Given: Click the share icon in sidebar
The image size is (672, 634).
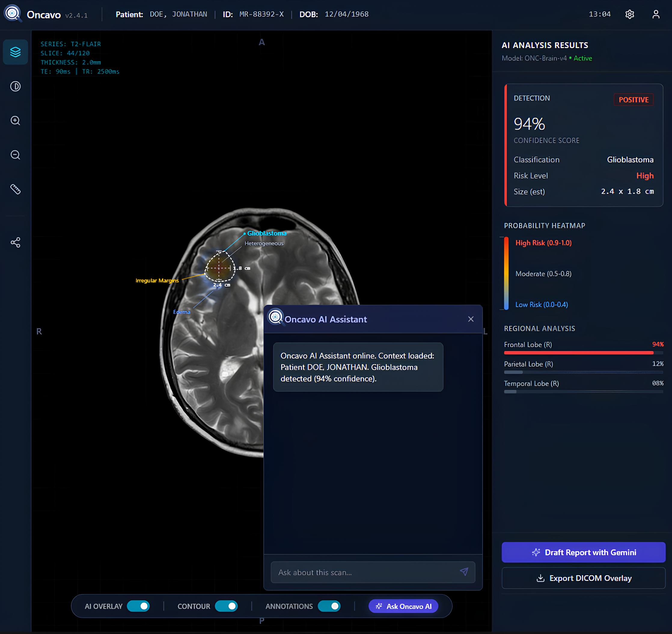Looking at the screenshot, I should [x=15, y=242].
